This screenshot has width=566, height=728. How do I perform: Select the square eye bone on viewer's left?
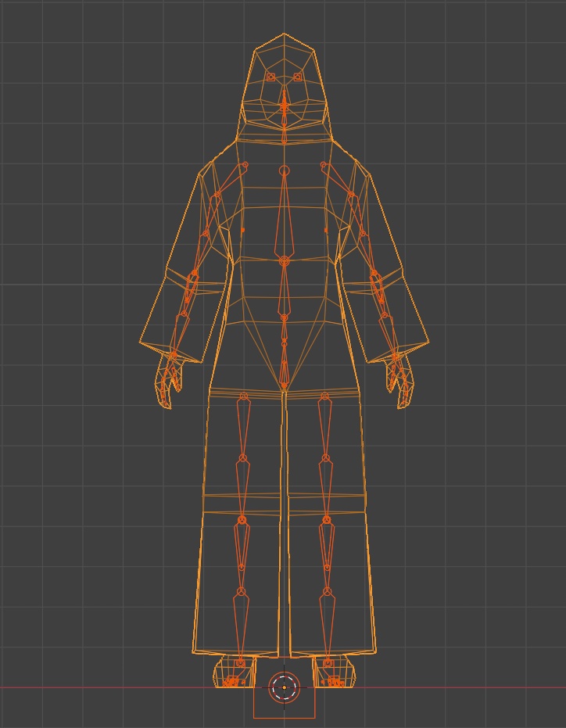pyautogui.click(x=271, y=77)
